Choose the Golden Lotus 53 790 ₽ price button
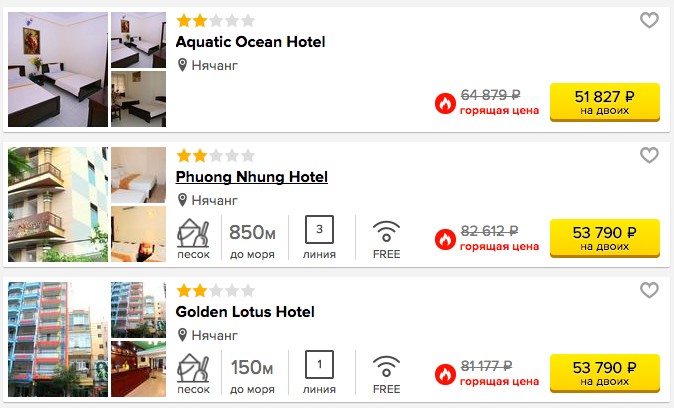Viewport: 674px width, 408px height. click(605, 373)
